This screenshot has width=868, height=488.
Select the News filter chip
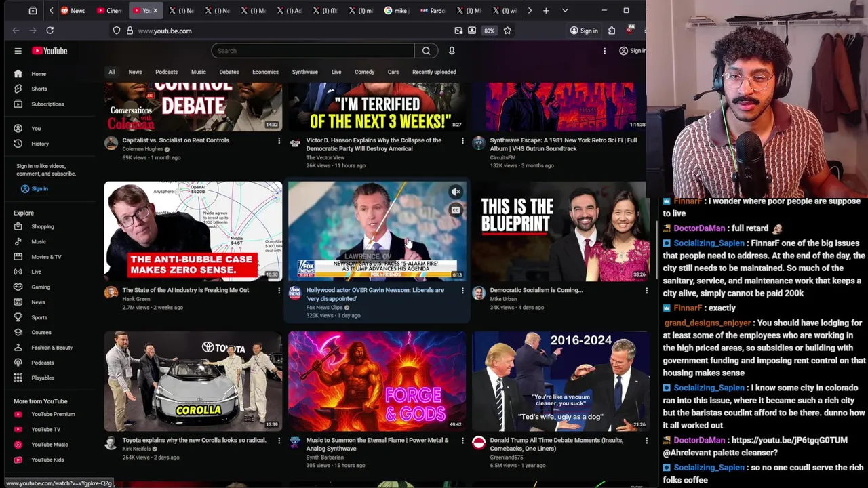tap(136, 72)
